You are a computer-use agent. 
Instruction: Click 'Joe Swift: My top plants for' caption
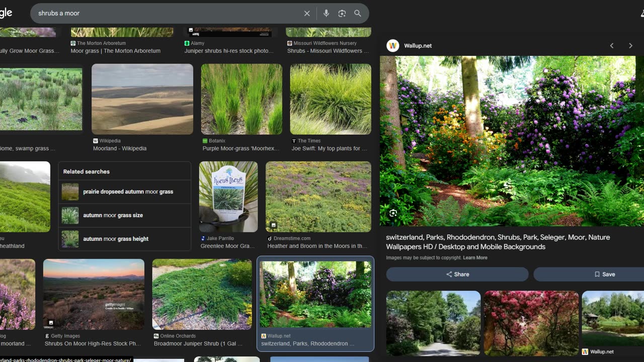[x=329, y=149]
